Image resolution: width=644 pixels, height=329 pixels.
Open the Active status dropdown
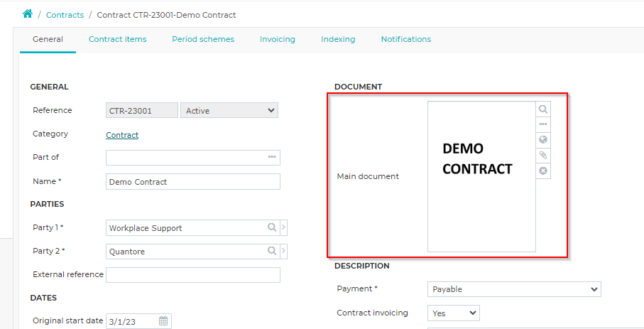tap(229, 110)
